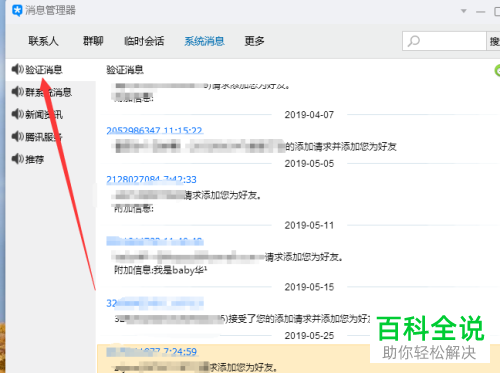The height and width of the screenshot is (373, 500).
Task: Open sender link 2128027084 7:42:33
Action: click(151, 179)
